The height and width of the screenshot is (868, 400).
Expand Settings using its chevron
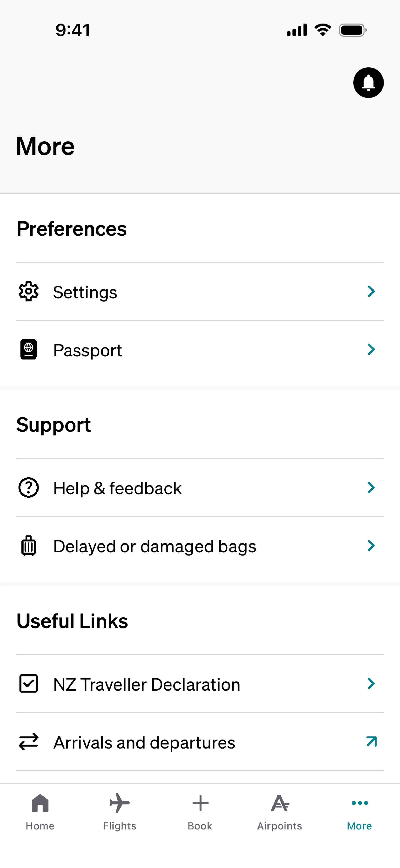tap(371, 291)
